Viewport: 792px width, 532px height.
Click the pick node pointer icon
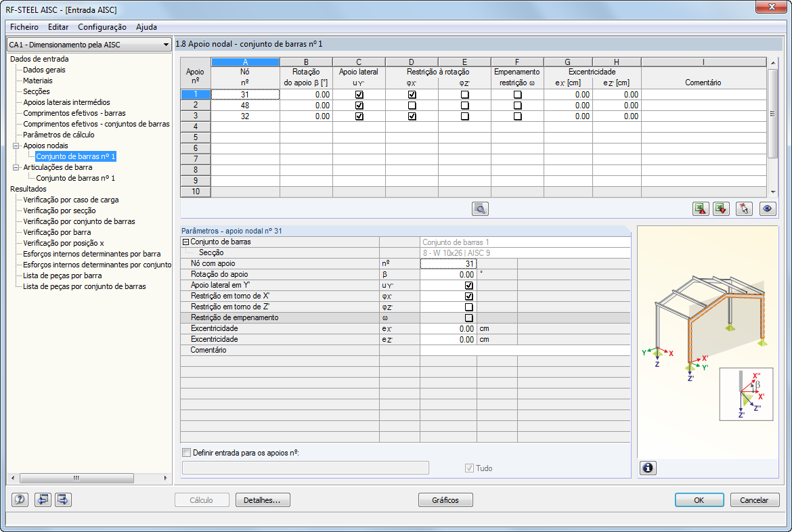(x=744, y=208)
